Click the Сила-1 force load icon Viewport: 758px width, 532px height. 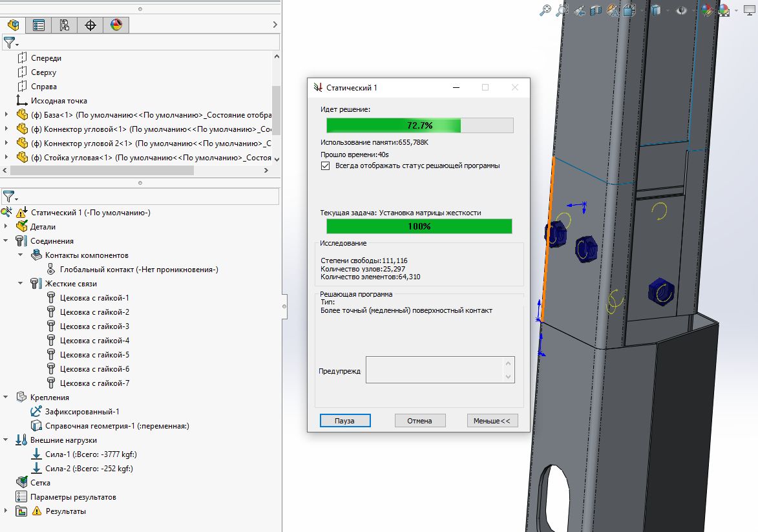click(x=36, y=454)
